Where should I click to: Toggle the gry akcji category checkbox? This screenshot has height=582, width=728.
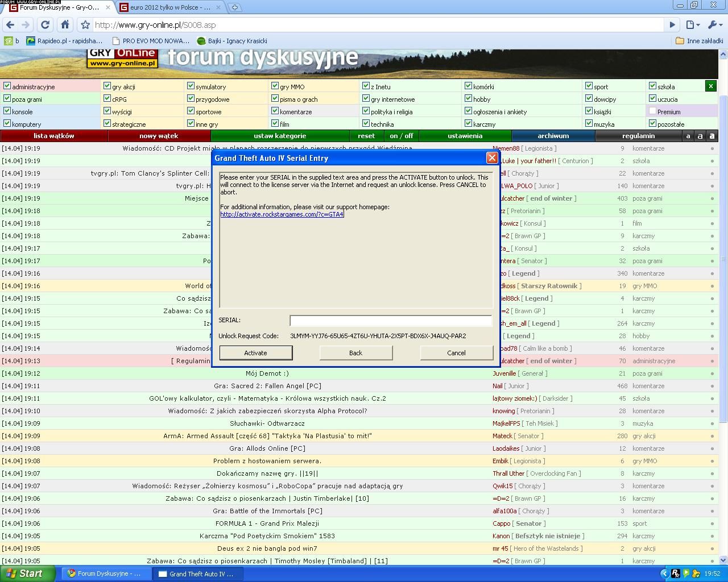107,86
